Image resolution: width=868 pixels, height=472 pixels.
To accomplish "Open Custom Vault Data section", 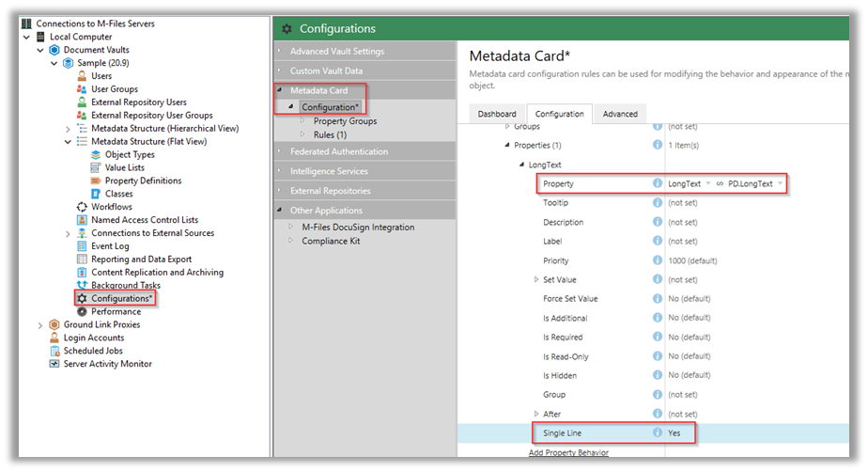I will pos(364,71).
